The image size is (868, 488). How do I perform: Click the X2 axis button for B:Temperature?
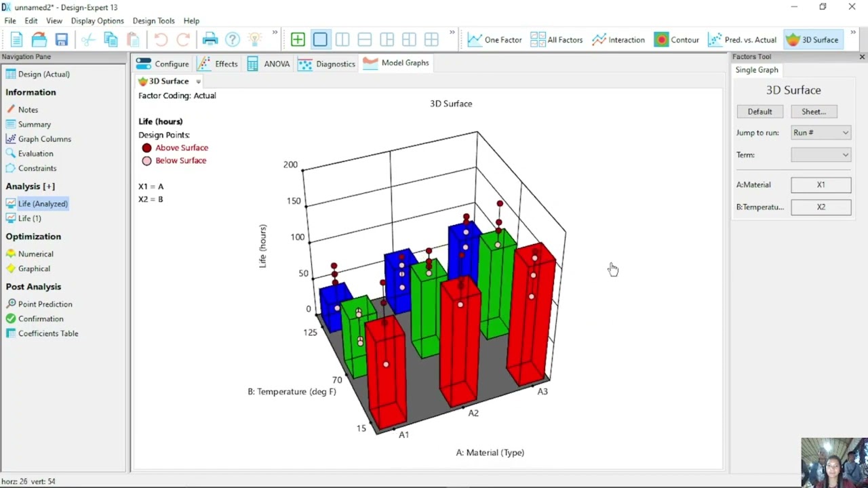[x=821, y=207]
